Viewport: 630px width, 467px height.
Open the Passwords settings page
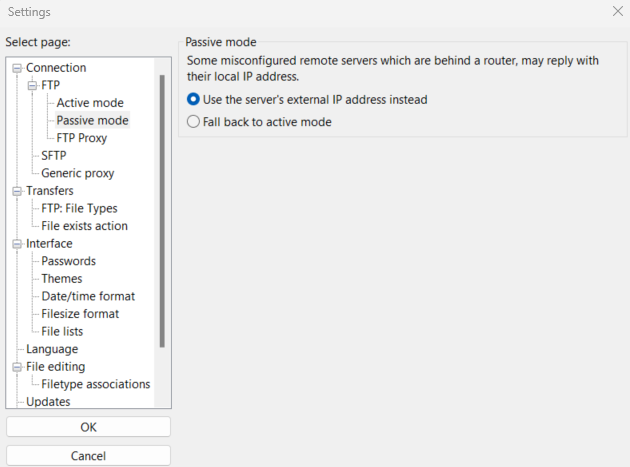[68, 261]
